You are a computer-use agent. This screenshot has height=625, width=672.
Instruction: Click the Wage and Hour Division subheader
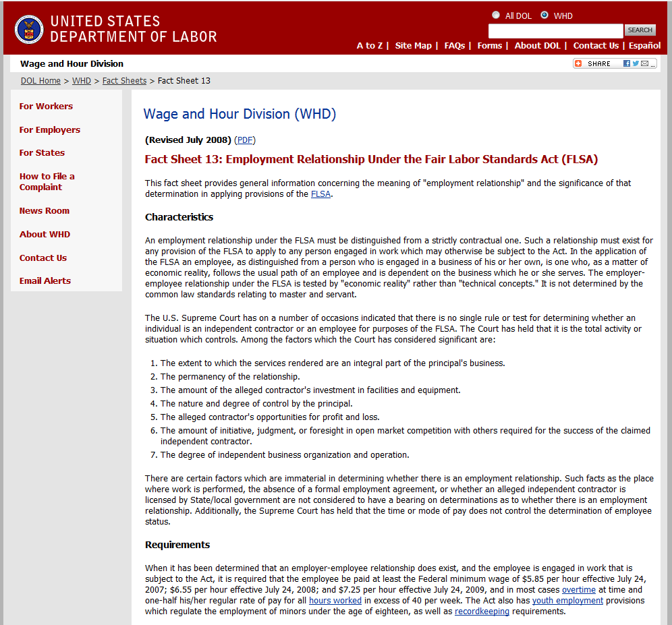(x=72, y=63)
